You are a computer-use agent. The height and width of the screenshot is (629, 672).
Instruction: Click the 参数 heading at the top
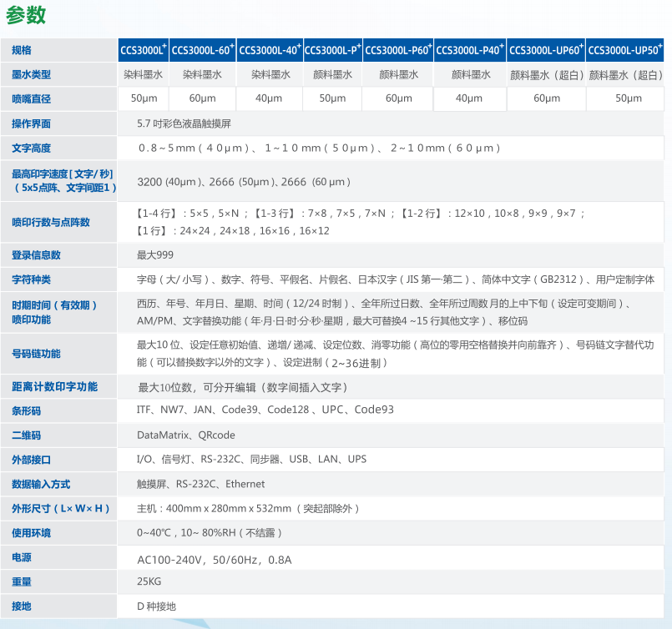26,15
